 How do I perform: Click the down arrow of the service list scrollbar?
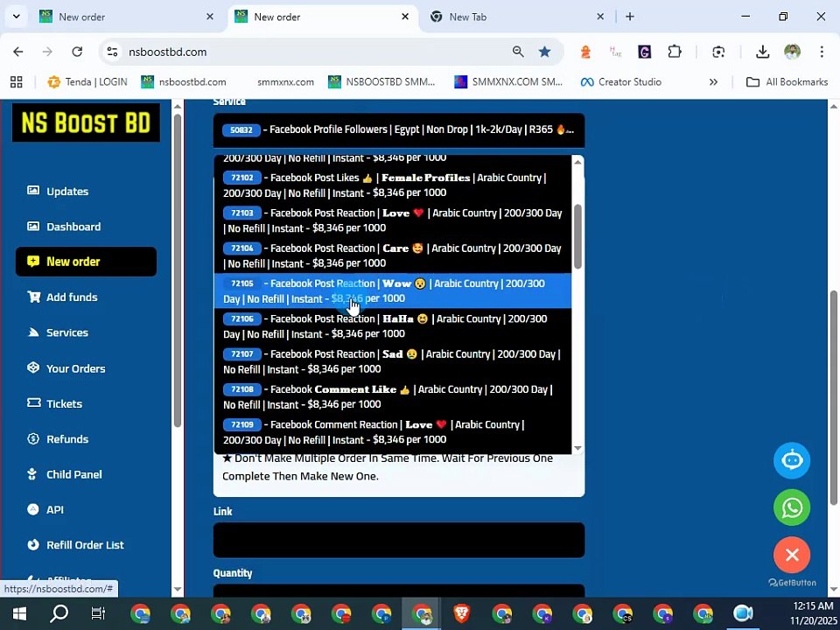(577, 448)
